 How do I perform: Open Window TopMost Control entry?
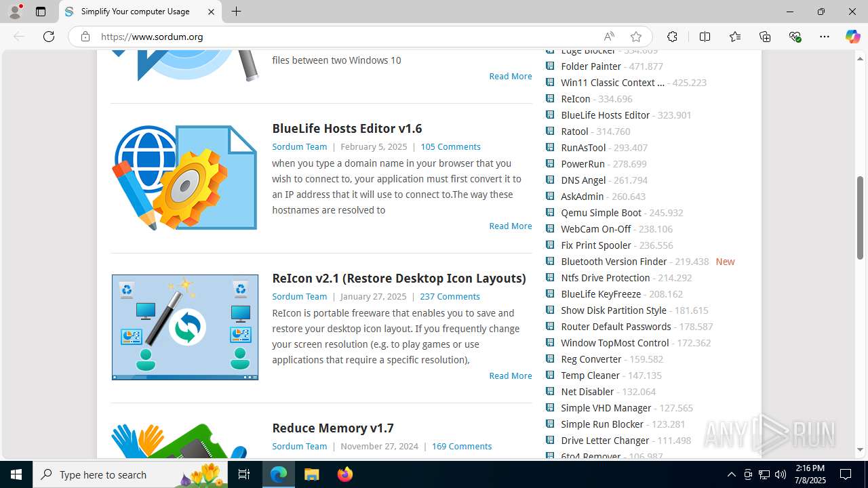tap(615, 342)
